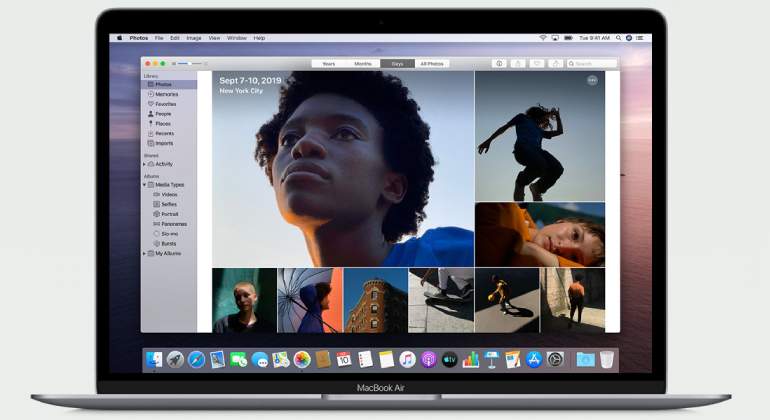Open Maps from the Dock

pyautogui.click(x=280, y=360)
